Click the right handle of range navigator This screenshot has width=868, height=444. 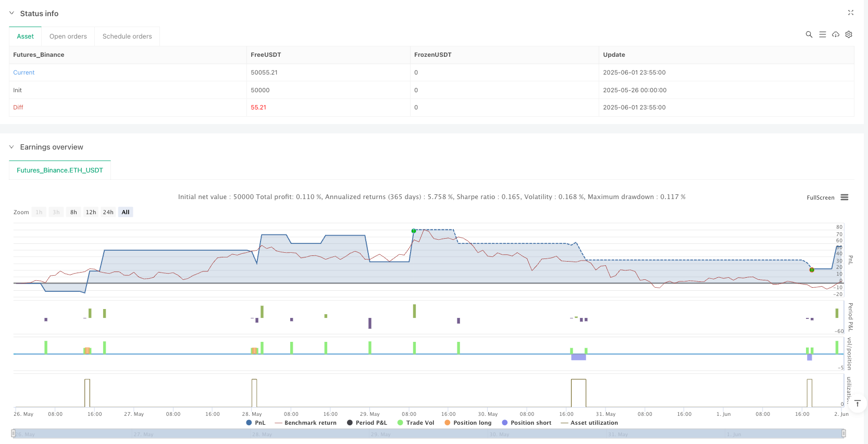pos(843,434)
